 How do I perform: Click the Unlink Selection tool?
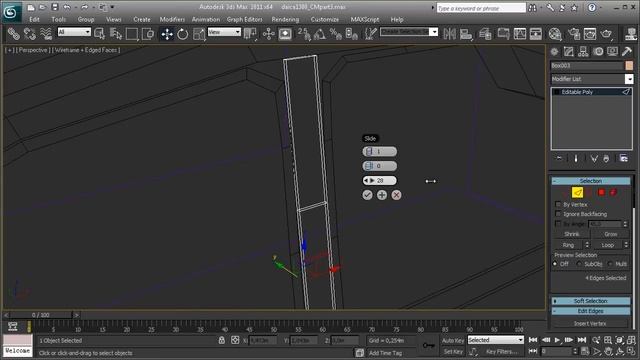[x=29, y=34]
